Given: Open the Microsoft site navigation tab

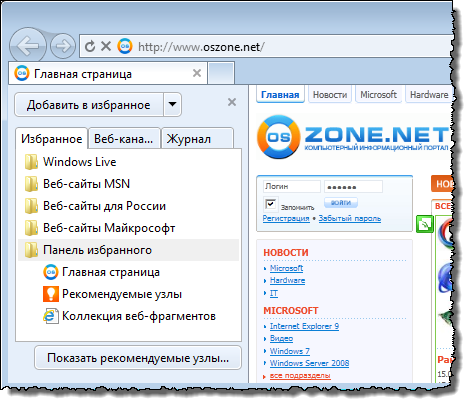Looking at the screenshot, I should (378, 95).
